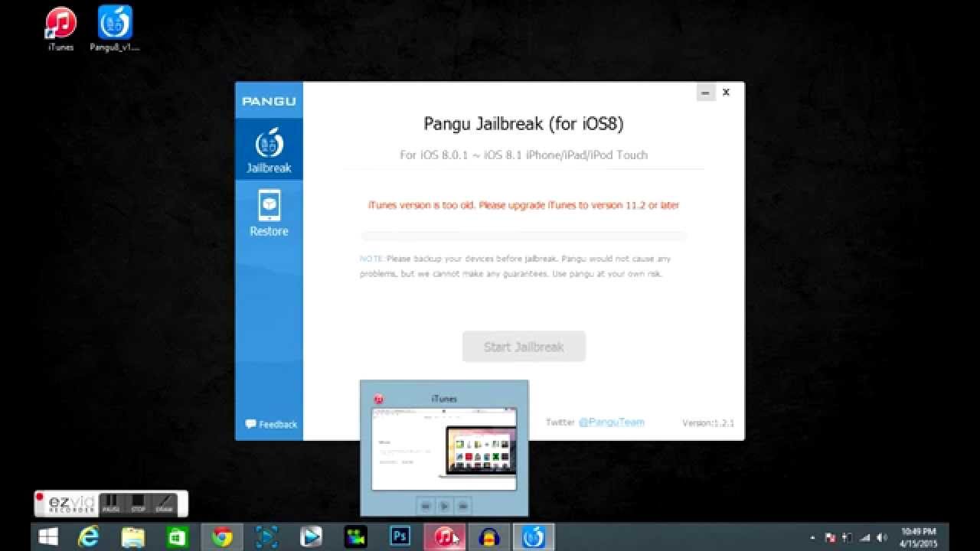Open the iTunes desktop shortcut
980x551 pixels.
(60, 29)
